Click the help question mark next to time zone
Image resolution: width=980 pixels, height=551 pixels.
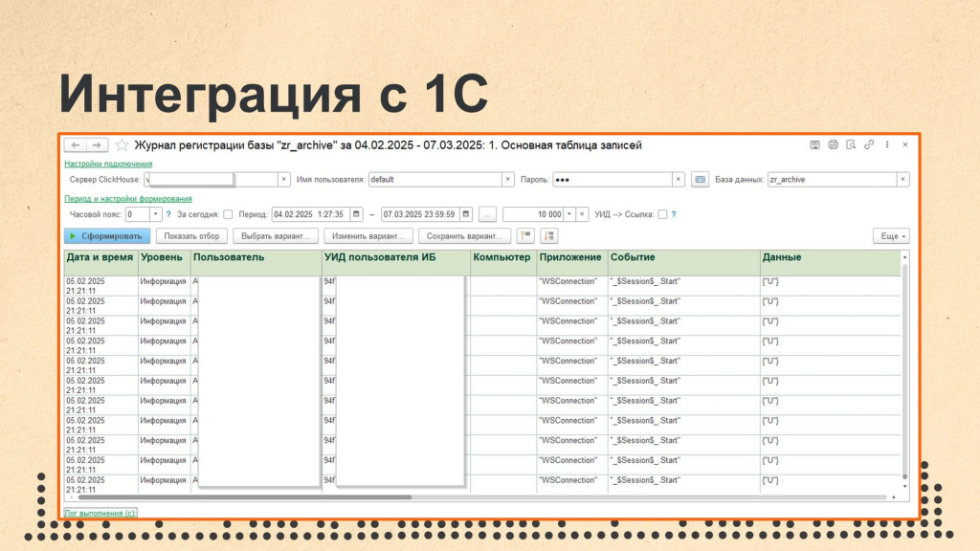click(168, 214)
